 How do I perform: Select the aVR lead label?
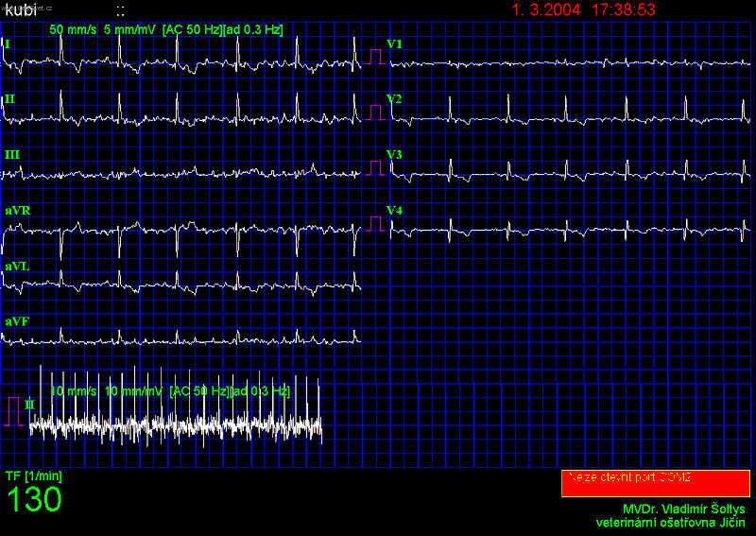click(17, 210)
